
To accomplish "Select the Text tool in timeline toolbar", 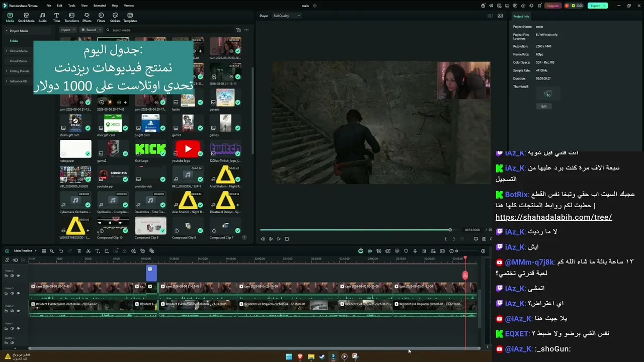I will pos(97,251).
